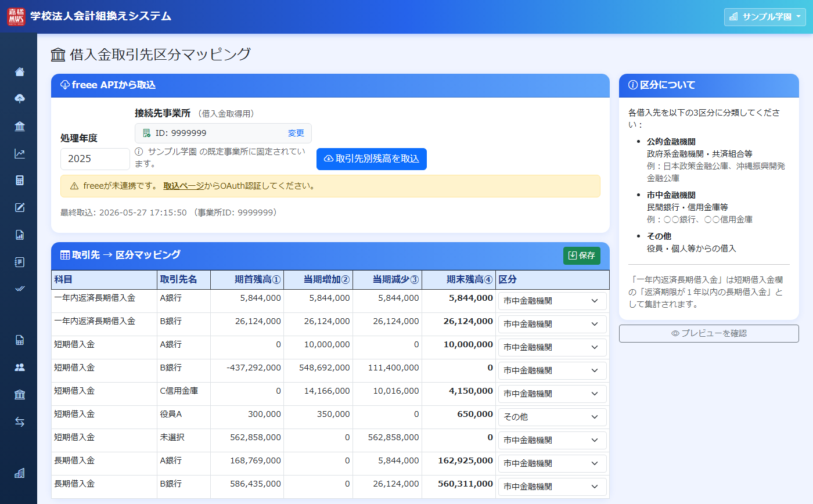Viewport: 813px width, 504px height.
Task: Open 区分 dropdown for C信用金庫 row
Action: [552, 394]
